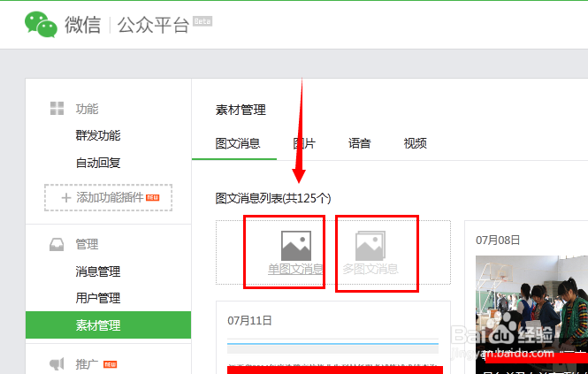Click the 管理 section label
The height and width of the screenshot is (374, 588).
87,245
